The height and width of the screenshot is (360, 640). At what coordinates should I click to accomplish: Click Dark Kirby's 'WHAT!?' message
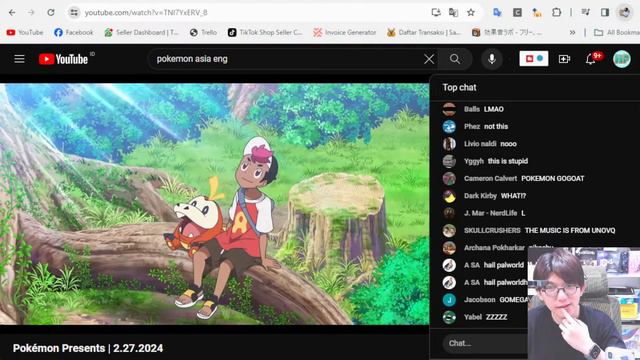point(513,196)
